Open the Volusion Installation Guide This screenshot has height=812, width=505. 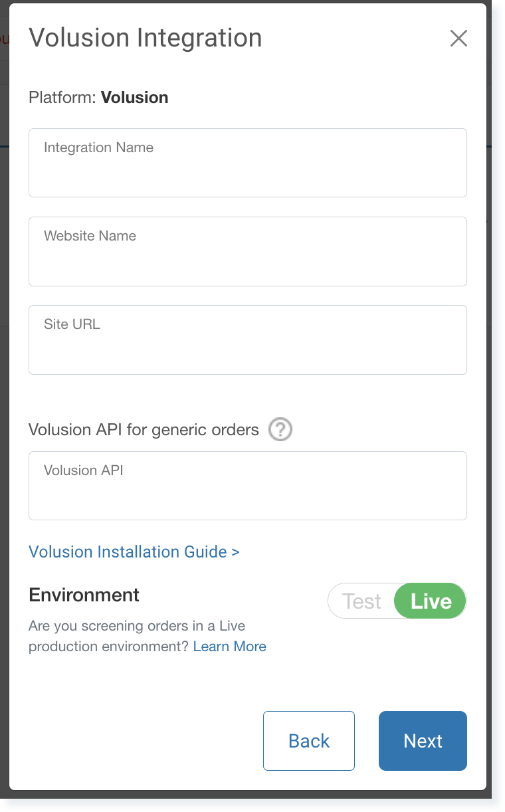(134, 552)
